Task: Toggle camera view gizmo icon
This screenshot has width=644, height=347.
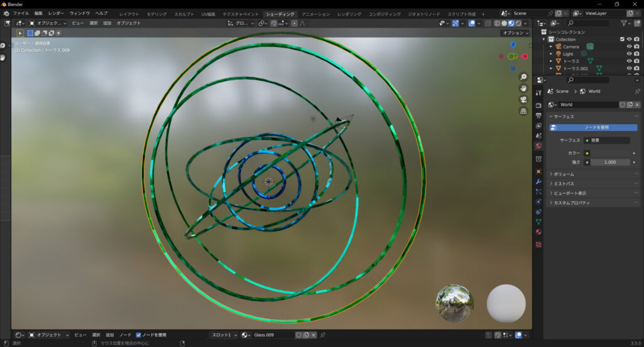Action: [x=523, y=100]
